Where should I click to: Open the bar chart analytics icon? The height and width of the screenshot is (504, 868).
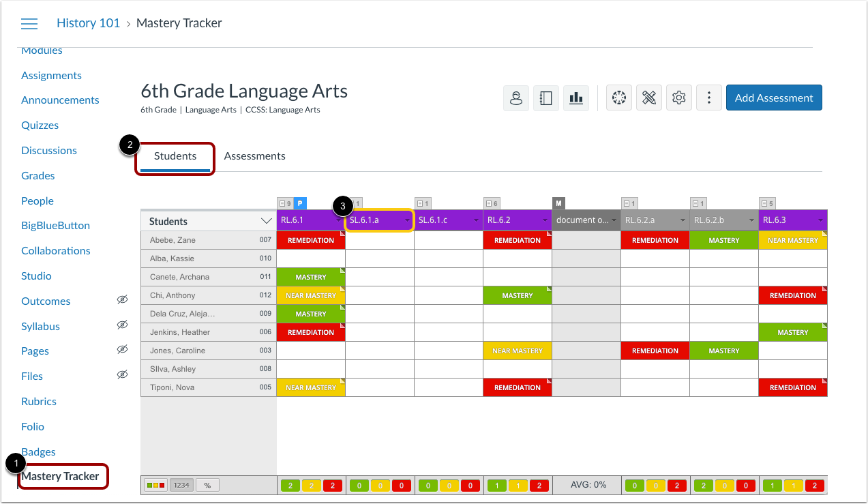tap(575, 98)
